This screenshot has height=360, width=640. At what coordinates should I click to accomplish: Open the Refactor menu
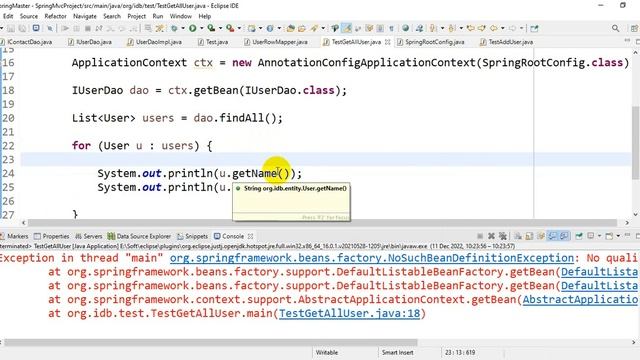point(55,16)
